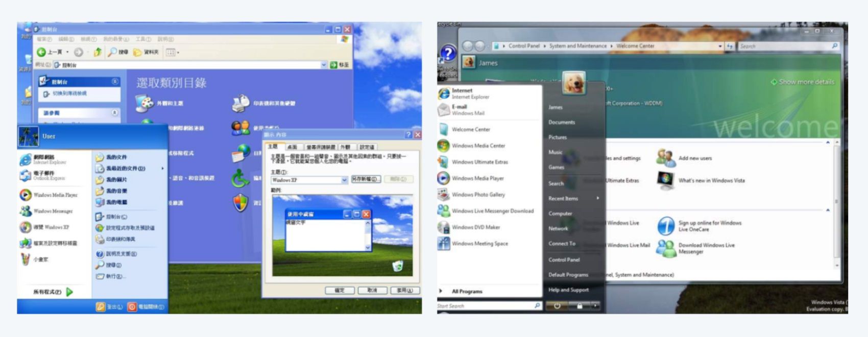Switch to 螢幕保護裝置 tab in Display dialog
The height and width of the screenshot is (337, 868).
tap(321, 147)
